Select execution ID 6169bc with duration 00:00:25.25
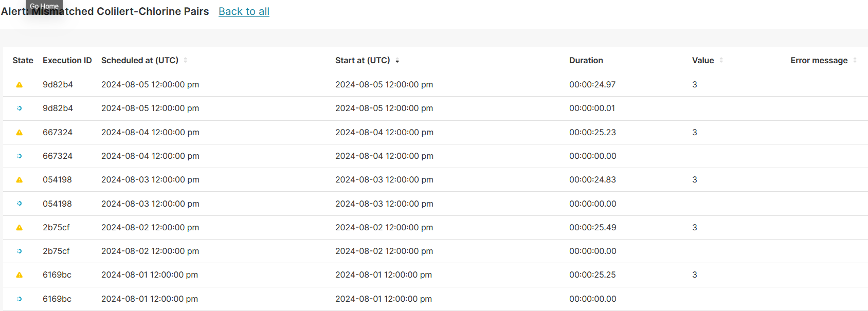 [x=57, y=275]
